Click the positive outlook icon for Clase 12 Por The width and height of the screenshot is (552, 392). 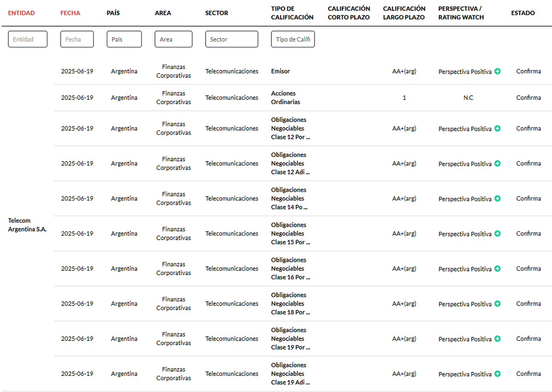pyautogui.click(x=497, y=129)
